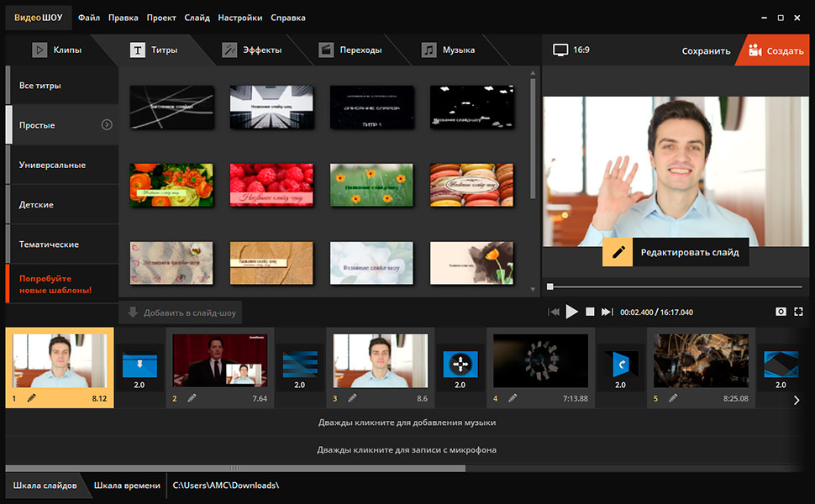Select the Тематические category

coord(62,244)
